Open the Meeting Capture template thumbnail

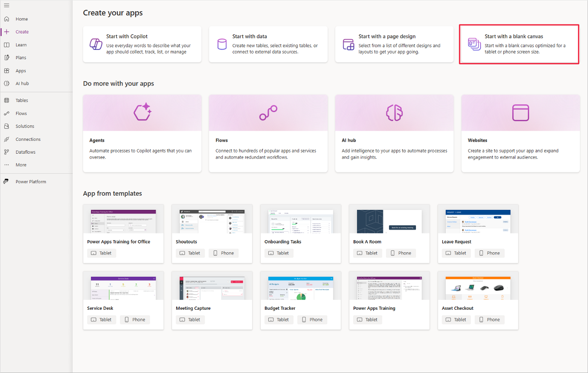pos(212,287)
